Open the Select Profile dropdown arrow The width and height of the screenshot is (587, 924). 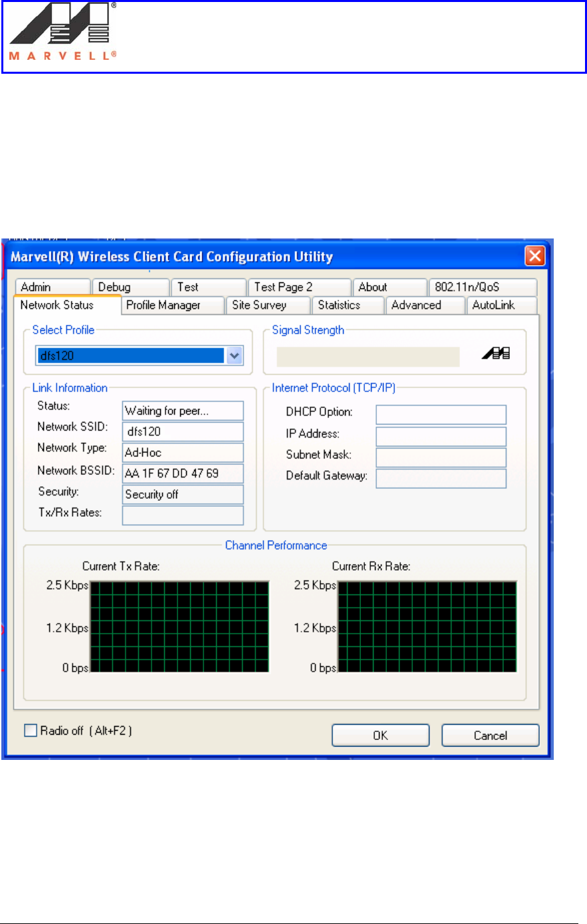(x=234, y=355)
